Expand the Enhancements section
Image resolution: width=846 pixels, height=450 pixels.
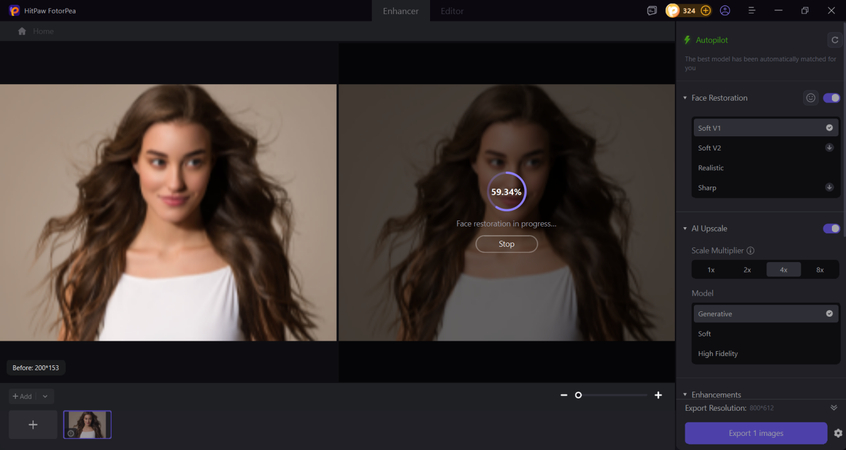click(685, 395)
